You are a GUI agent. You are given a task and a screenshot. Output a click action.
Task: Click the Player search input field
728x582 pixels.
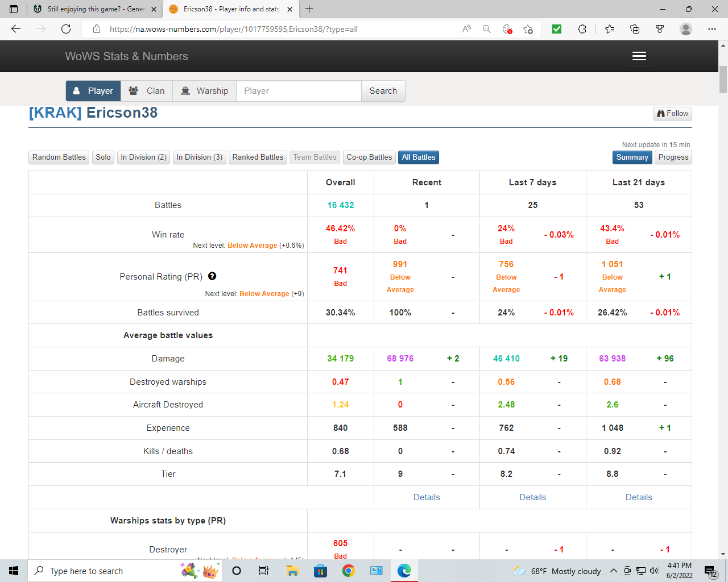click(x=299, y=91)
